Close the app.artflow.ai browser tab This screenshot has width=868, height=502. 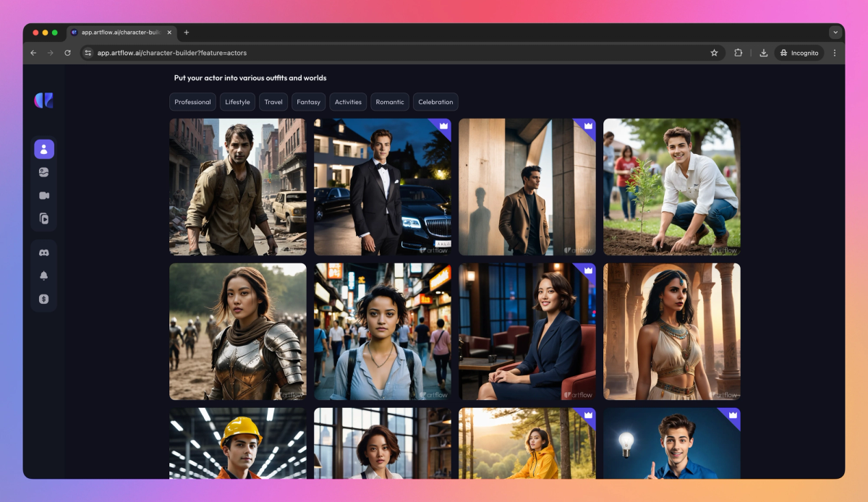click(x=170, y=33)
